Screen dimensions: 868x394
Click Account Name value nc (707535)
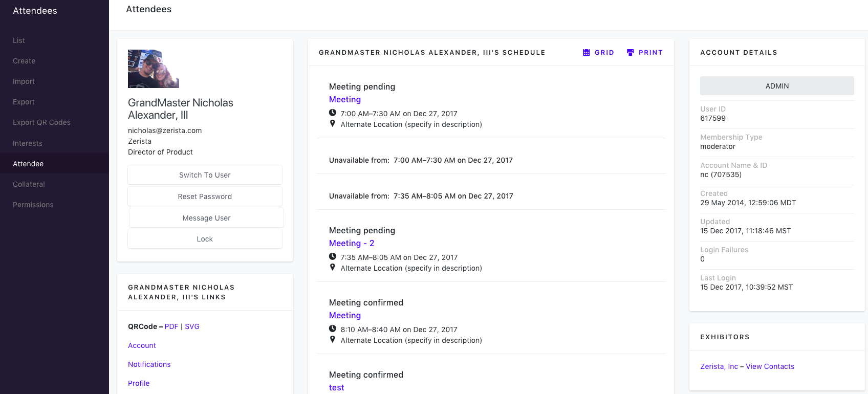click(x=721, y=174)
